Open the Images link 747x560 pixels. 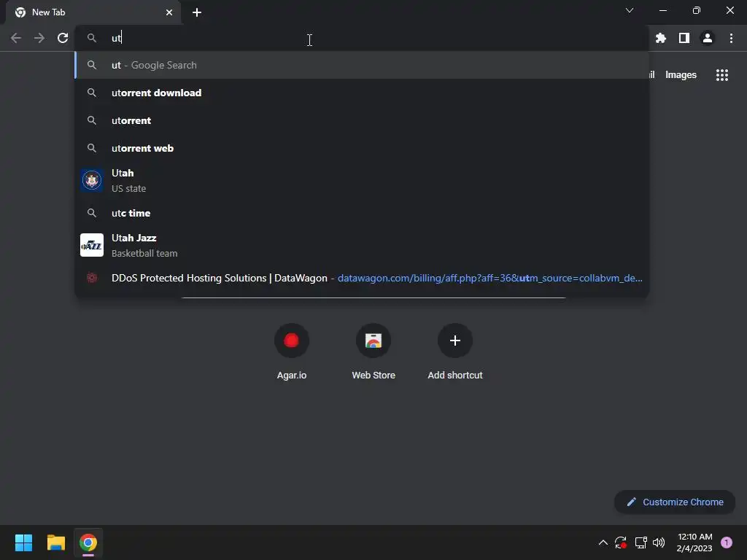tap(681, 75)
